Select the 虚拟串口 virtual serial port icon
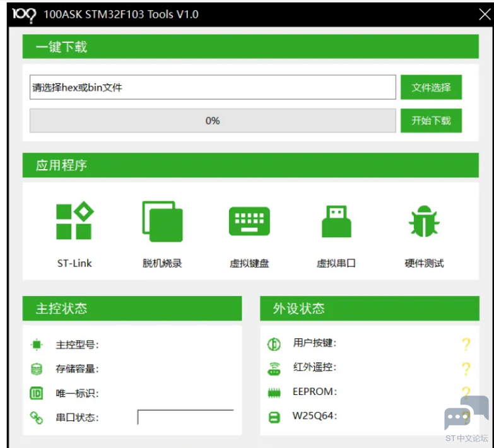The width and height of the screenshot is (494, 448). pos(336,221)
